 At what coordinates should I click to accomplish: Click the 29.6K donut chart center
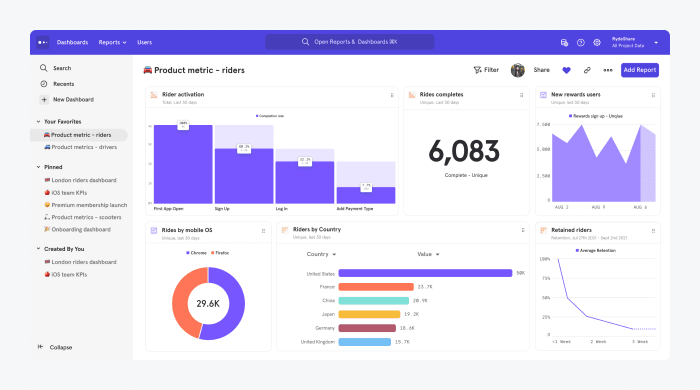208,303
